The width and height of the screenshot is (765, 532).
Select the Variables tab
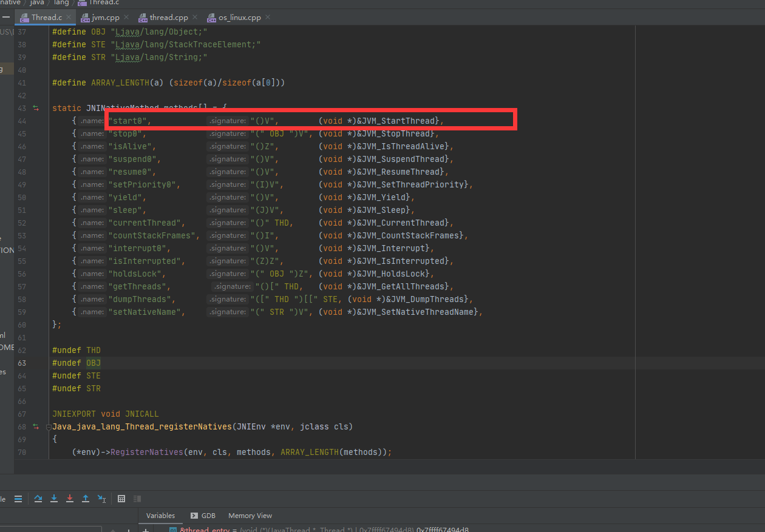tap(160, 515)
